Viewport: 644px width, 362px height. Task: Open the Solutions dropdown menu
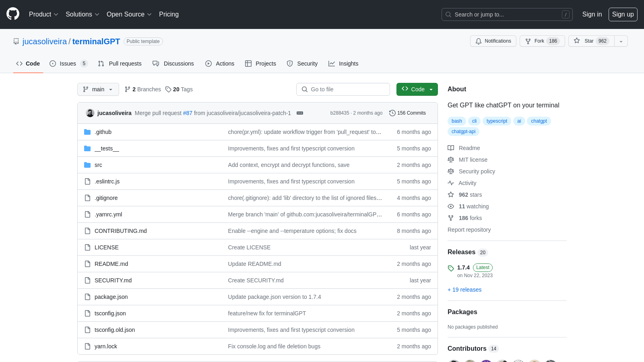[82, 14]
